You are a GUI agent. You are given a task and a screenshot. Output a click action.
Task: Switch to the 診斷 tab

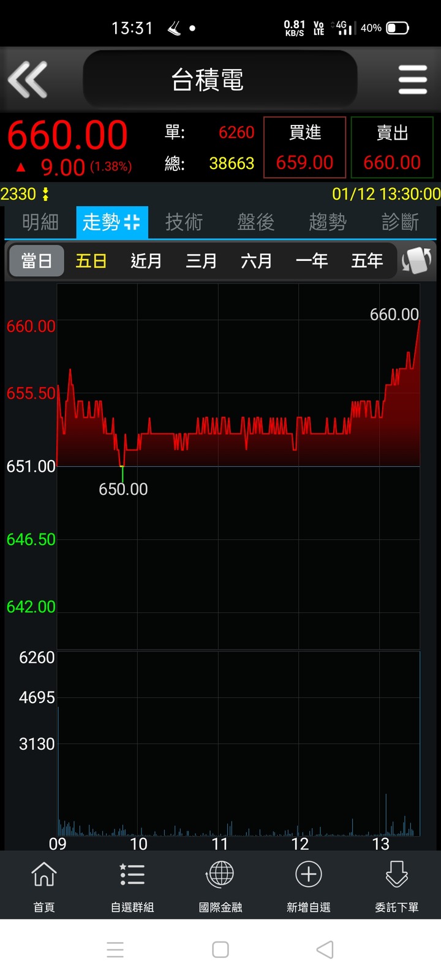(400, 222)
